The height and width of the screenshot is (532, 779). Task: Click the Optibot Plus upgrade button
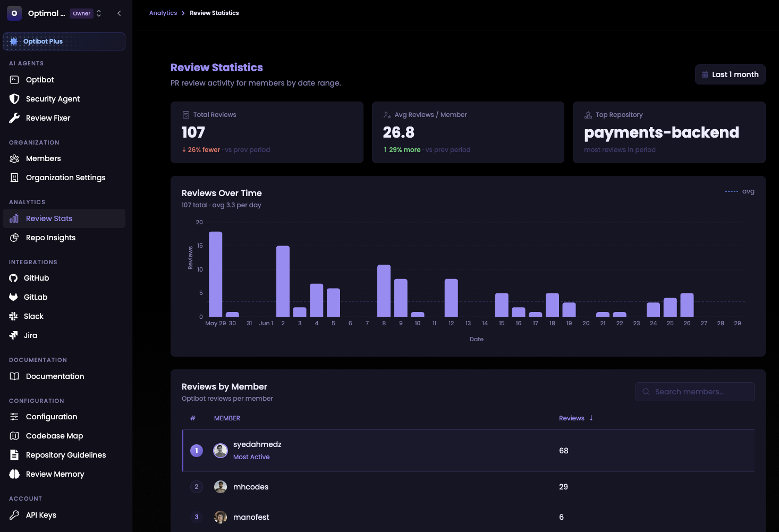pos(64,41)
